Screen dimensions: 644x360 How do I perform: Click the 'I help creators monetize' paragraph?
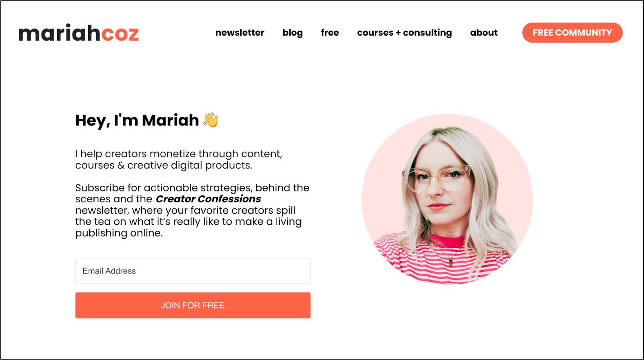click(179, 160)
